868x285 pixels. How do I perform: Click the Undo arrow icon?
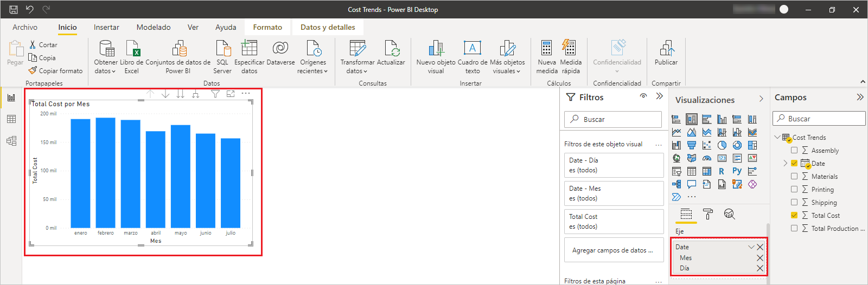30,9
